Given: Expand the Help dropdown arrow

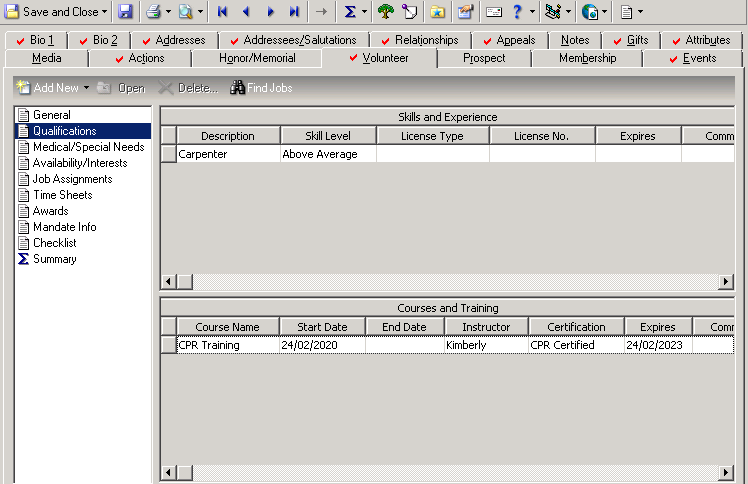Looking at the screenshot, I should (x=532, y=11).
